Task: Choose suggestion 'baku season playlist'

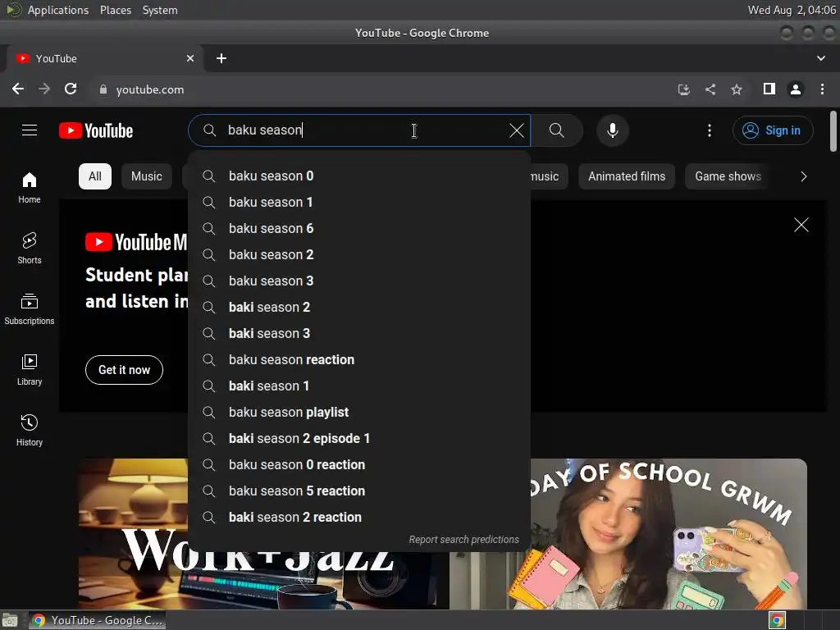Action: [x=359, y=412]
